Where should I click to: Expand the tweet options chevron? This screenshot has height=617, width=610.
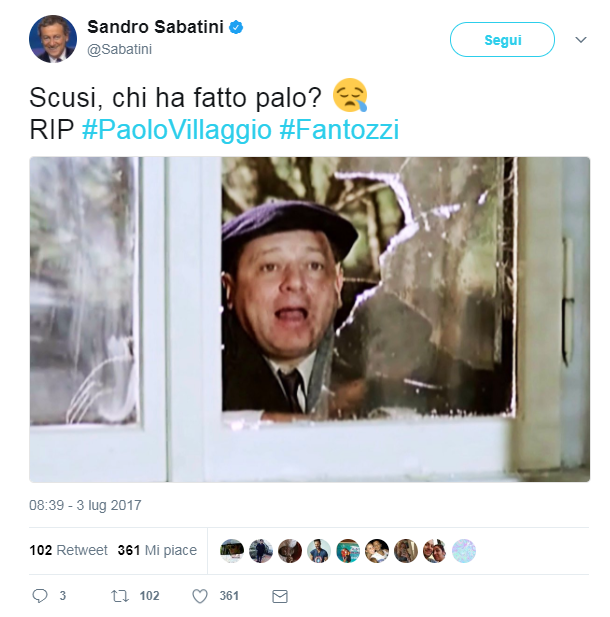coord(581,40)
